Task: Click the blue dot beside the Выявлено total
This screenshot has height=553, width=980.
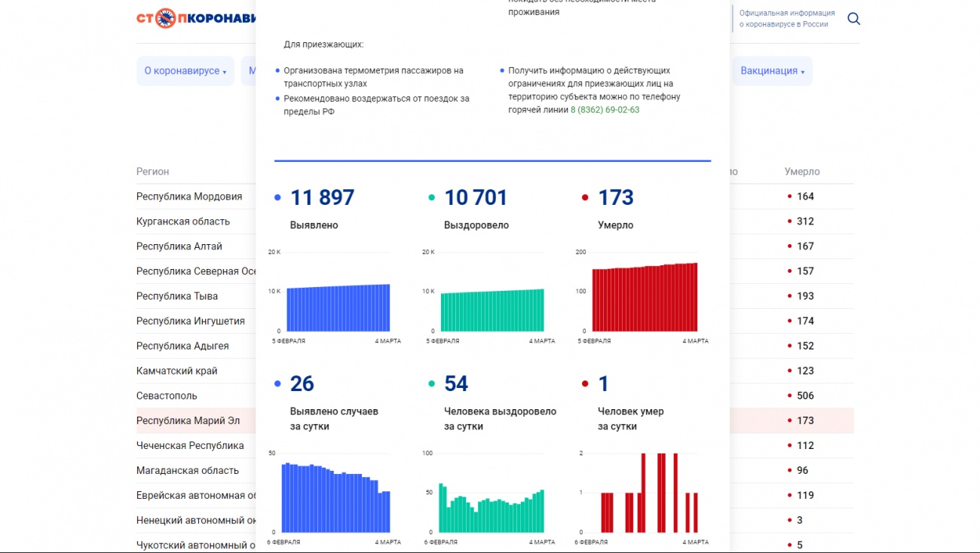Action: (x=278, y=197)
